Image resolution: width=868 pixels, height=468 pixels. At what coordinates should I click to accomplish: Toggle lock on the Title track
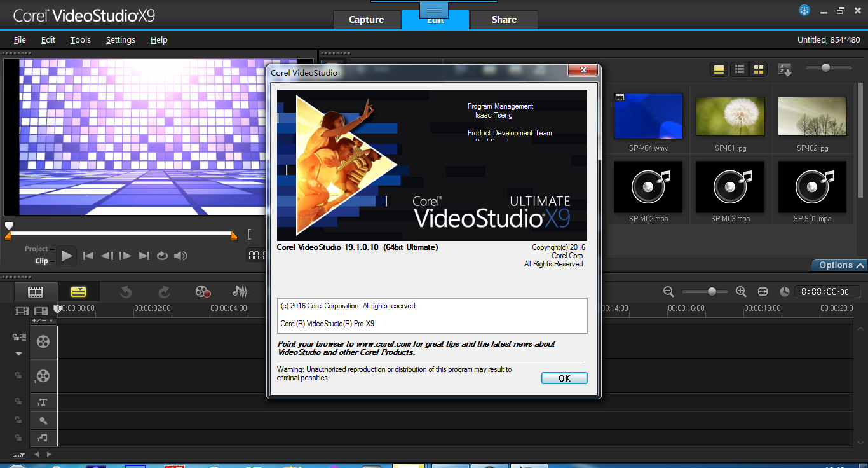click(x=18, y=402)
